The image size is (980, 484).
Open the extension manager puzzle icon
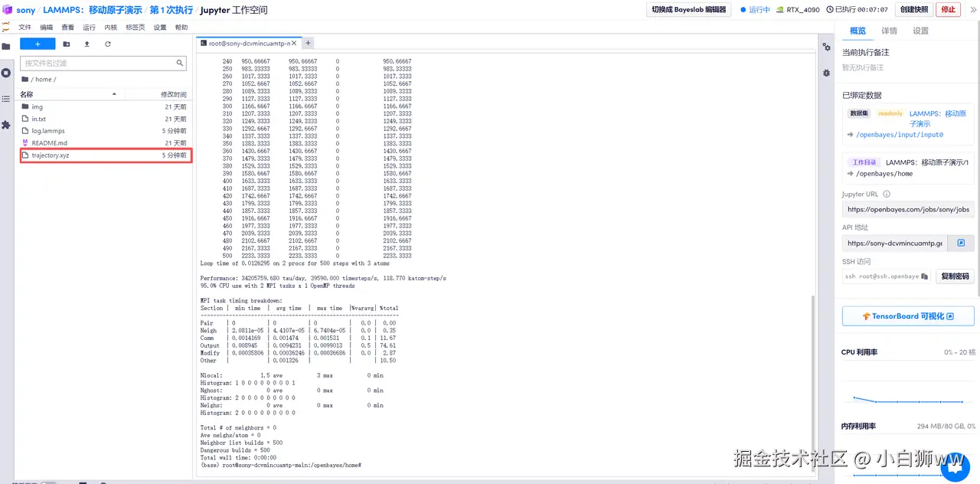click(6, 125)
